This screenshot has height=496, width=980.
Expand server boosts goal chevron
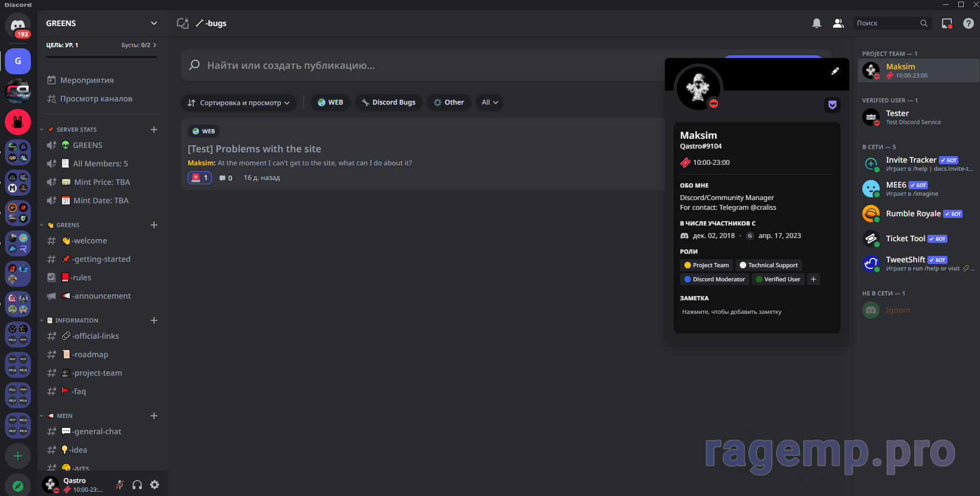pos(155,45)
